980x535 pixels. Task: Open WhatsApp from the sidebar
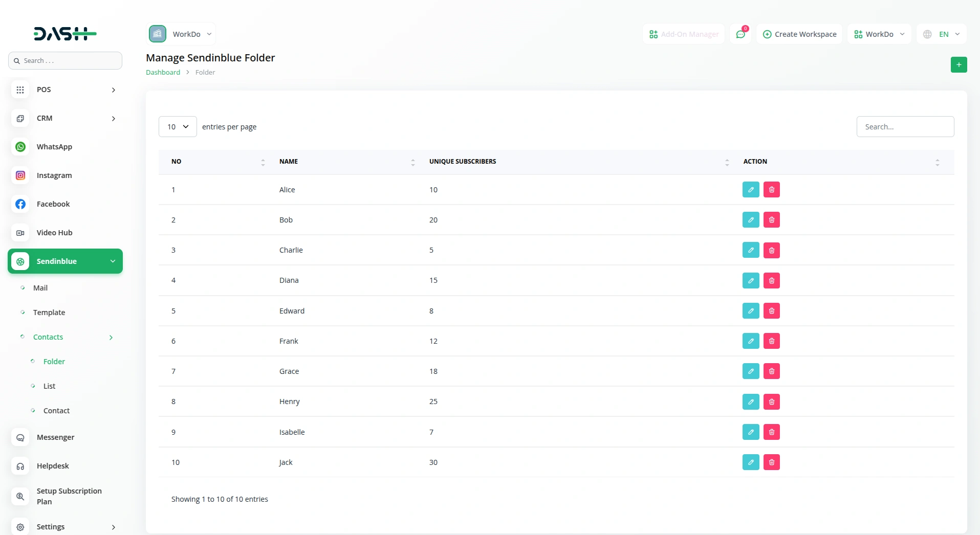pyautogui.click(x=54, y=147)
